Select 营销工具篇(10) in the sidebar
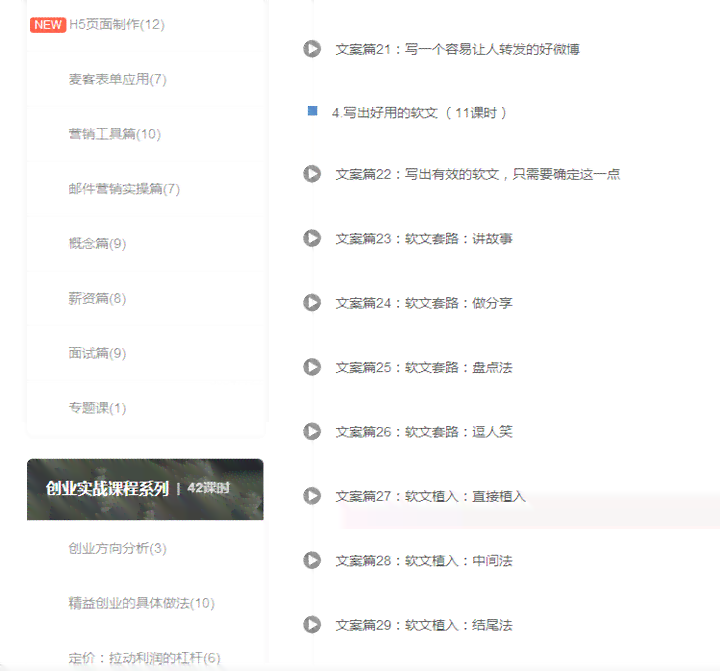 pos(115,134)
